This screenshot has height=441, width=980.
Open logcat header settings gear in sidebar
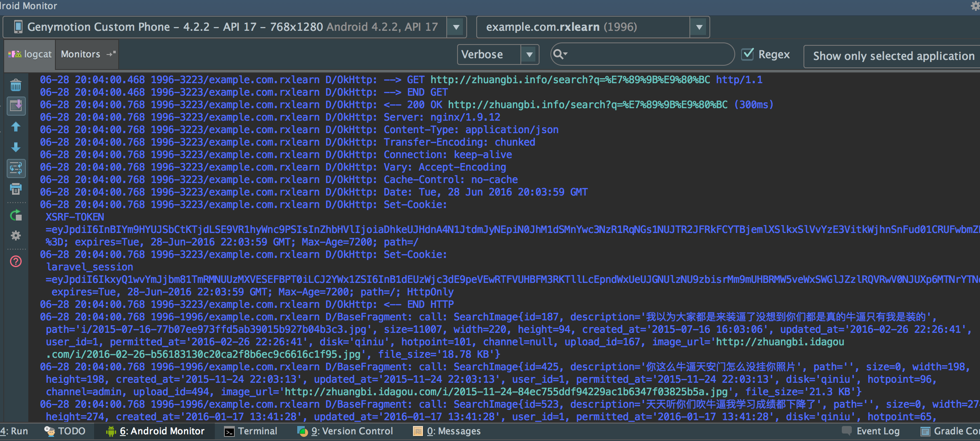click(x=16, y=236)
